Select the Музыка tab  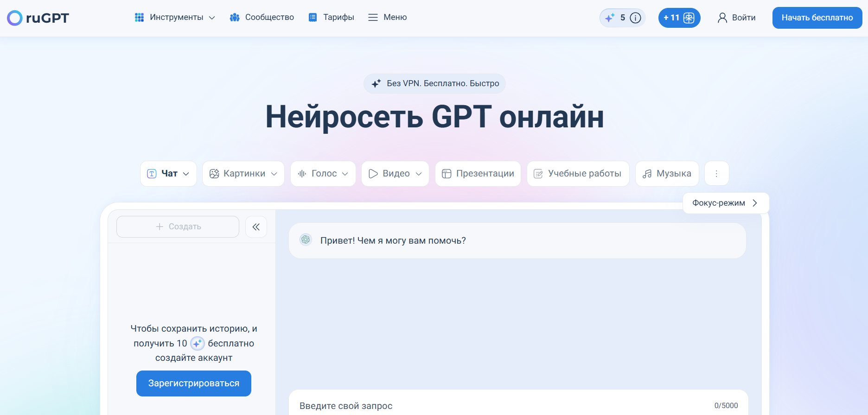click(667, 174)
